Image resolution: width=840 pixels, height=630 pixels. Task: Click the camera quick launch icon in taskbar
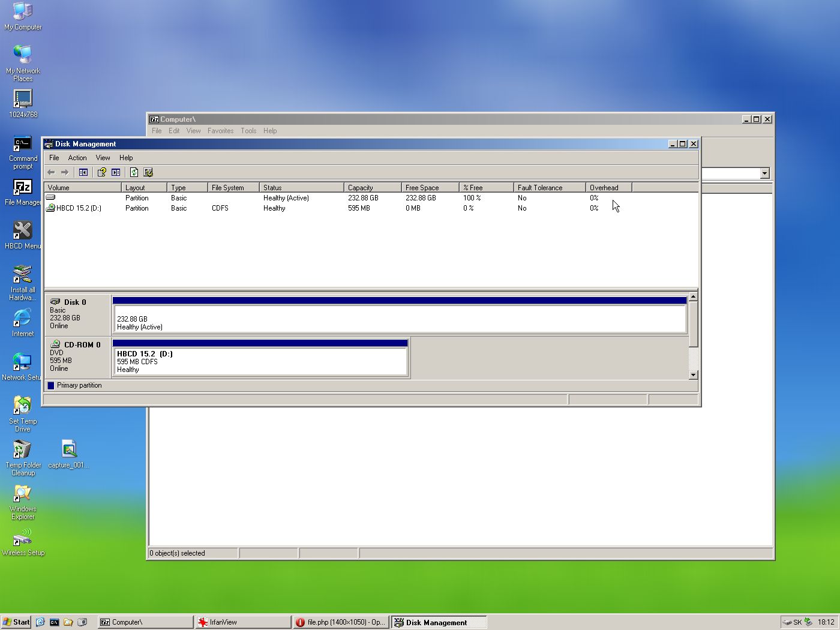tap(82, 622)
